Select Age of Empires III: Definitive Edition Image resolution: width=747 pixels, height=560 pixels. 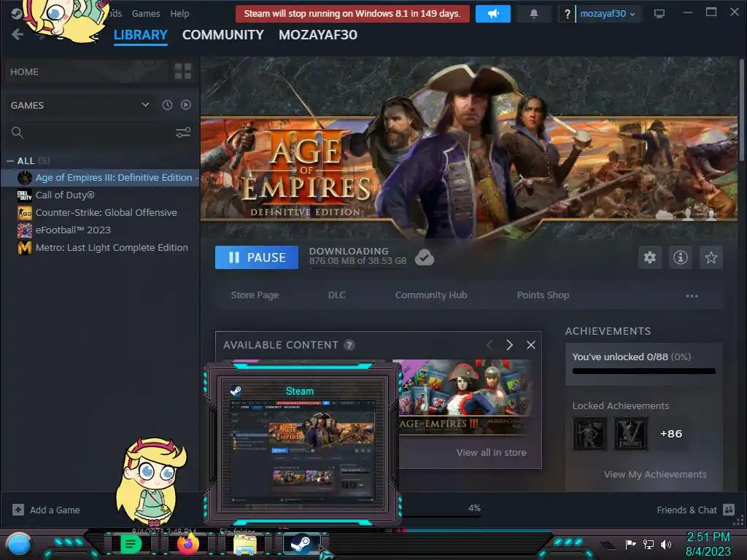pos(100,178)
